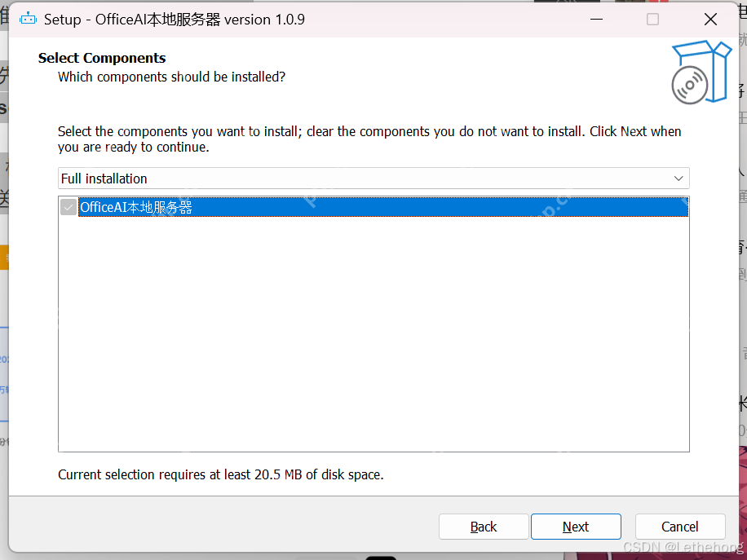
Task: Cancel the setup wizard
Action: click(680, 527)
